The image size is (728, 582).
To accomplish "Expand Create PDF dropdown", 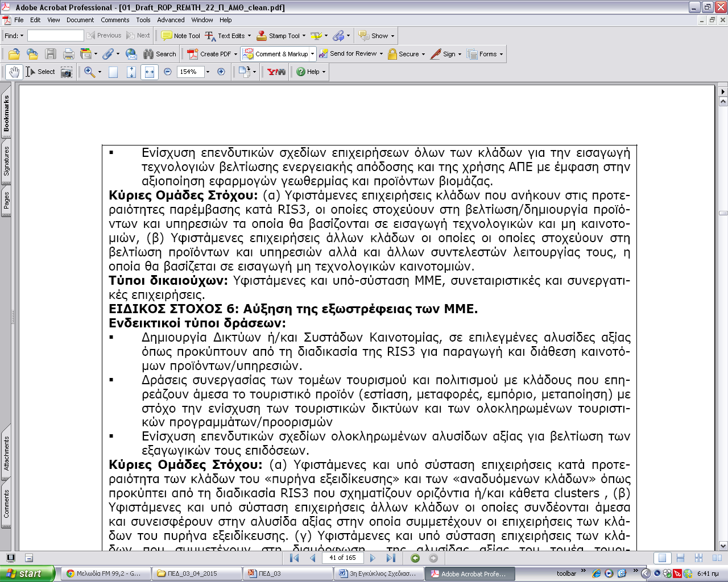I will click(236, 54).
